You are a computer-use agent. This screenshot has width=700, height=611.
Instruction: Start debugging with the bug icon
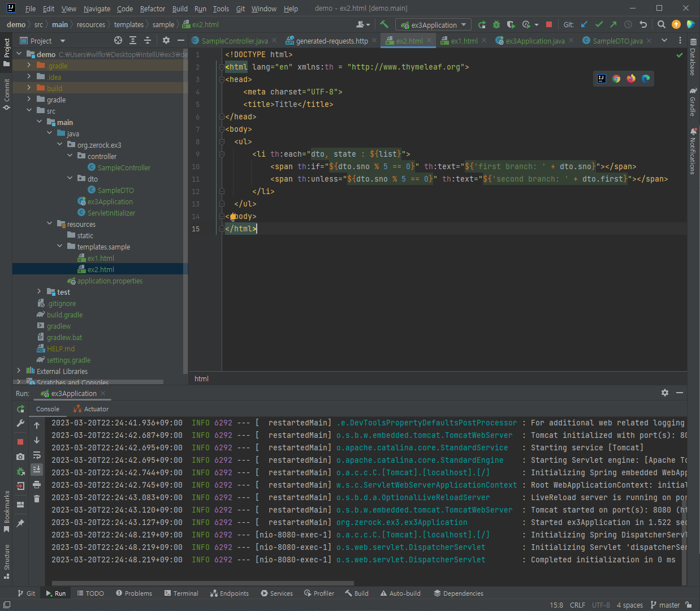496,24
